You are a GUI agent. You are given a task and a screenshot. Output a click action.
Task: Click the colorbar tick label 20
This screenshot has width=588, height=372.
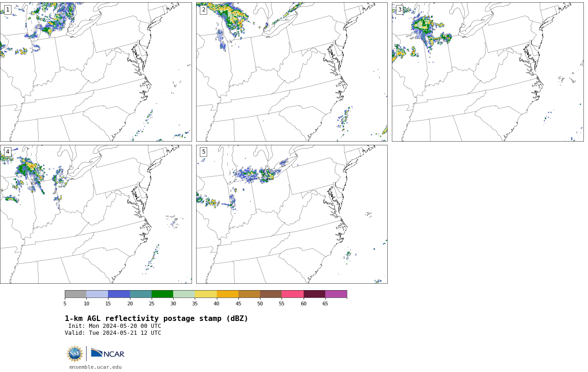(x=130, y=303)
